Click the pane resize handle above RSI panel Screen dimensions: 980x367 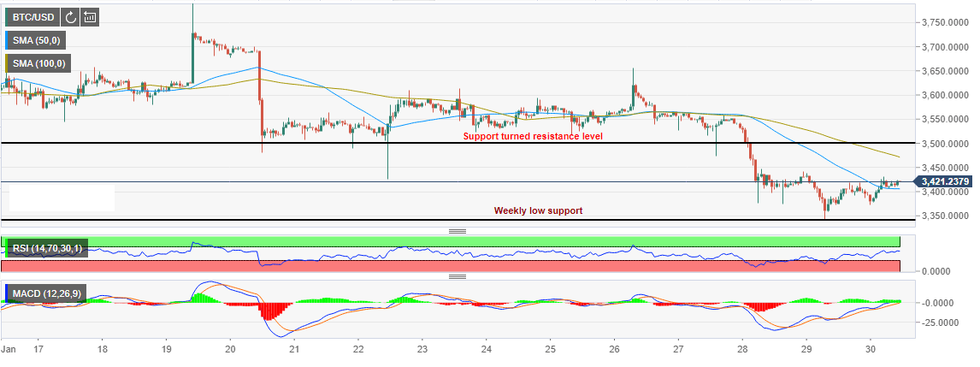(458, 231)
